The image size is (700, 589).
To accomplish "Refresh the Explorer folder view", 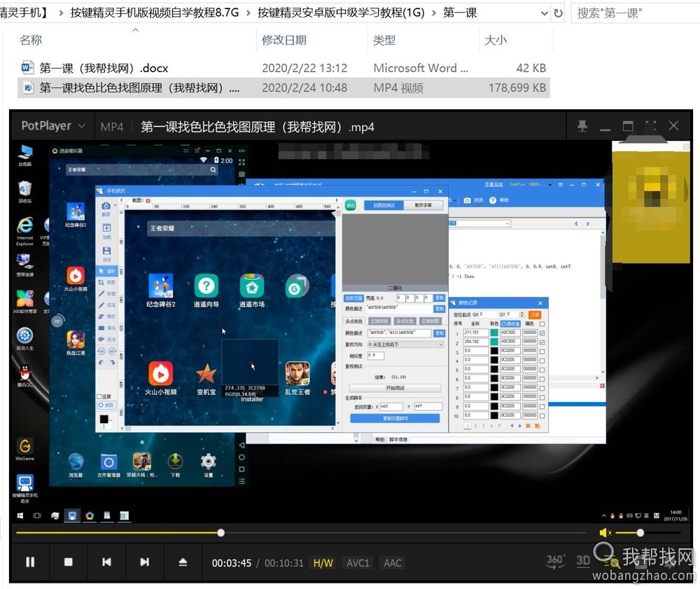I will click(558, 13).
